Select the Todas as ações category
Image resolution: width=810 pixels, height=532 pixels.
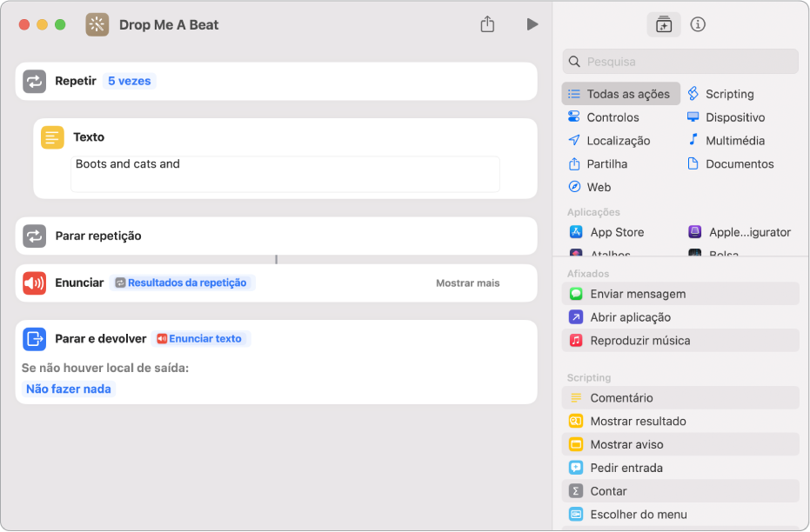621,94
